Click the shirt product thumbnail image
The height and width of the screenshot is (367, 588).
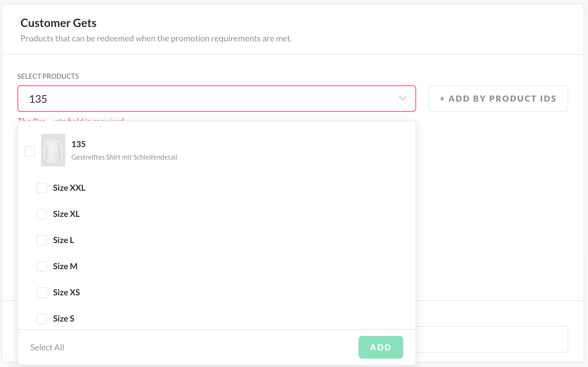53,150
